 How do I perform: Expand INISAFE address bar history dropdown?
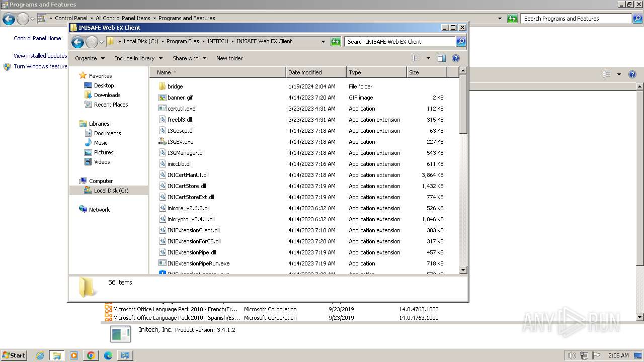(323, 42)
